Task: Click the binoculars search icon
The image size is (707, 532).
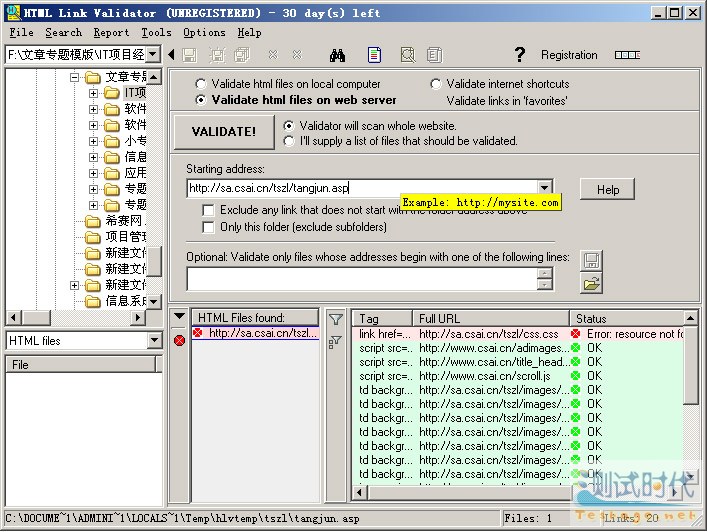Action: pyautogui.click(x=338, y=55)
